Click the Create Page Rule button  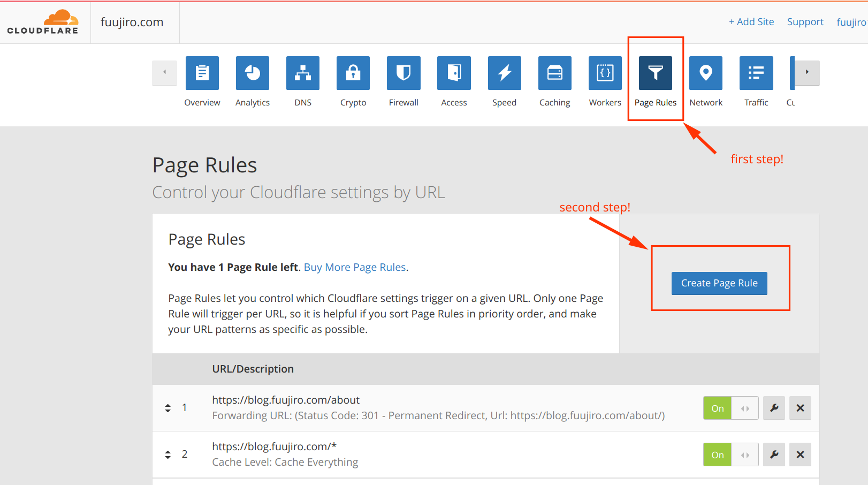coord(719,283)
